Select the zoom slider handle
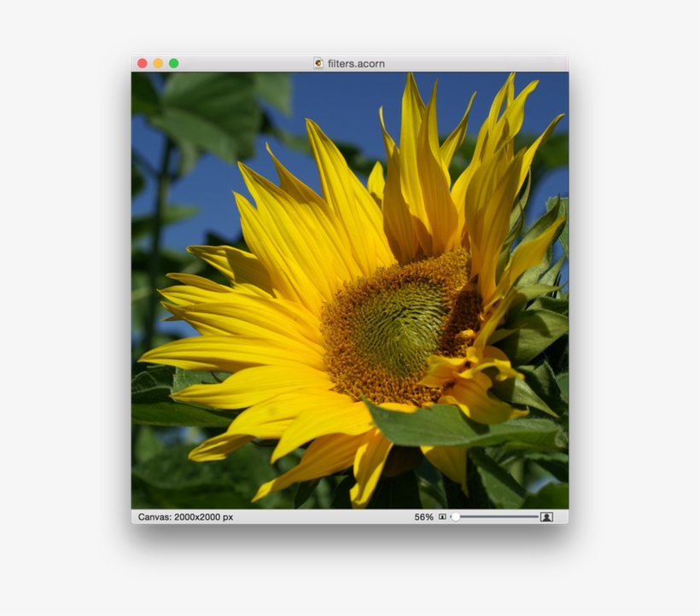700x616 pixels. tap(455, 516)
